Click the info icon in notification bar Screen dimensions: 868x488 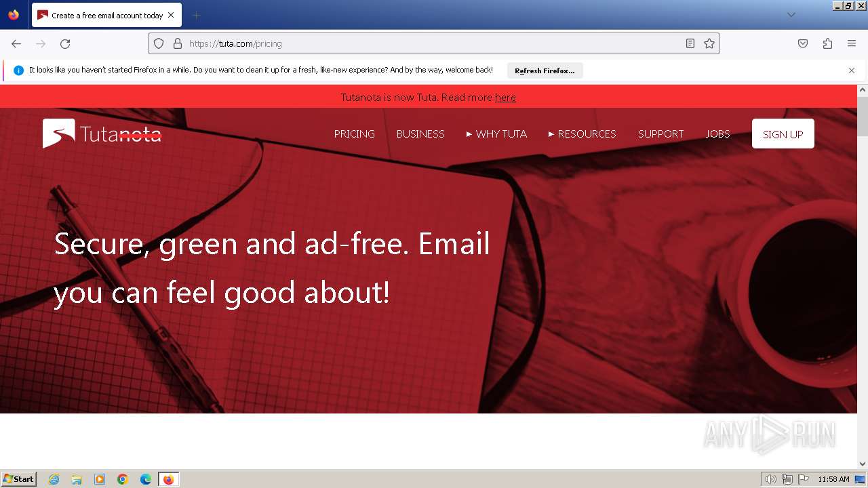[x=18, y=70]
